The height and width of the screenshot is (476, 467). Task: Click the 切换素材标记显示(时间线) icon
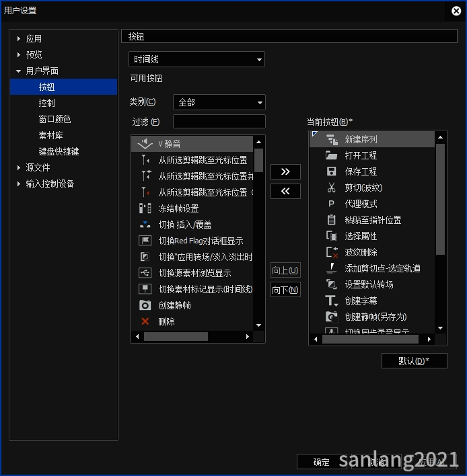pyautogui.click(x=145, y=289)
